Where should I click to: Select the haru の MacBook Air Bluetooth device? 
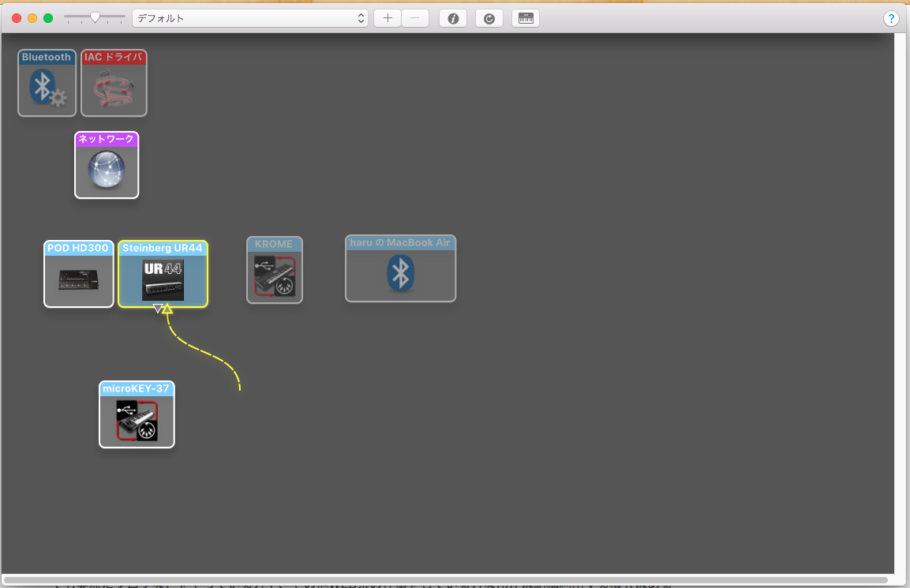(400, 268)
